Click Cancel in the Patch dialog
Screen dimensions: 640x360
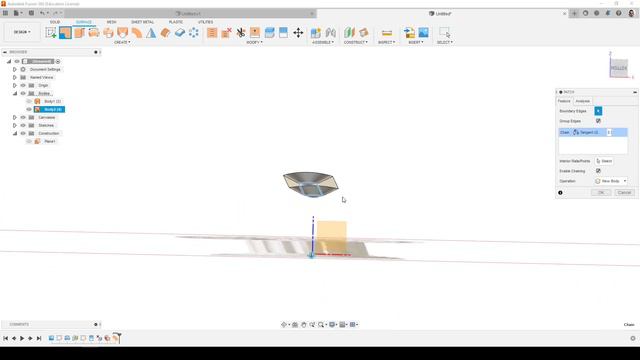624,192
